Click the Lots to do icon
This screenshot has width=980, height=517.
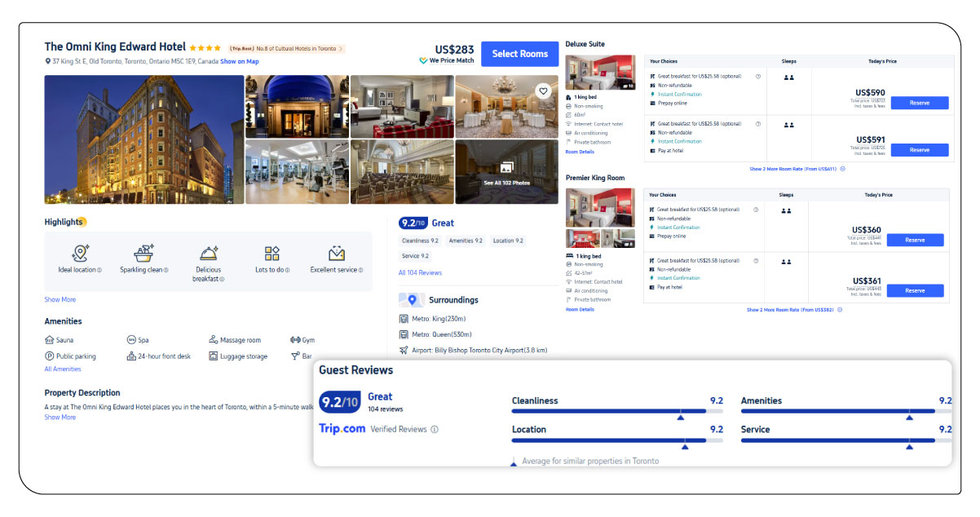point(272,253)
